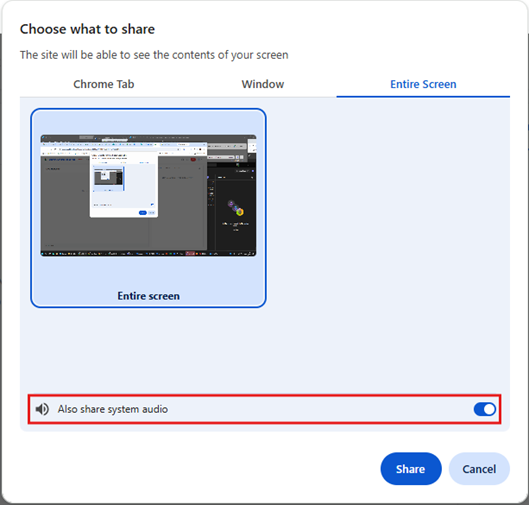This screenshot has width=529, height=505.
Task: Switch to the Chrome Tab option
Action: (x=104, y=84)
